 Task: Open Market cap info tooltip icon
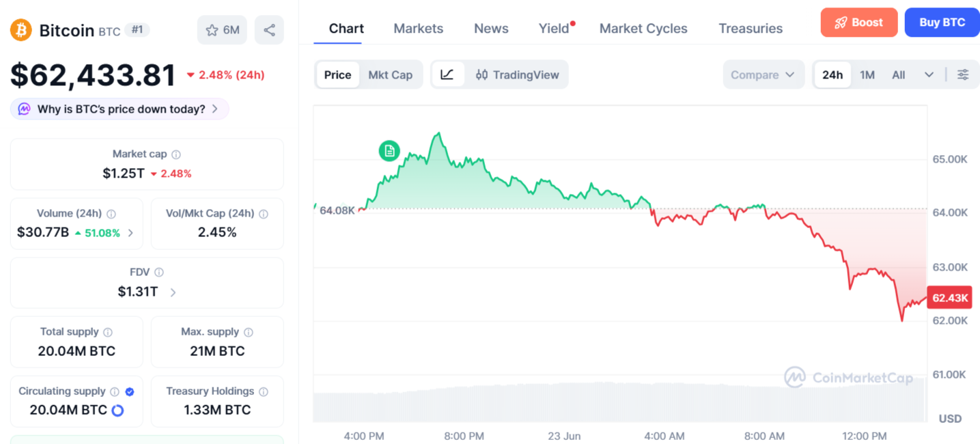pyautogui.click(x=176, y=155)
